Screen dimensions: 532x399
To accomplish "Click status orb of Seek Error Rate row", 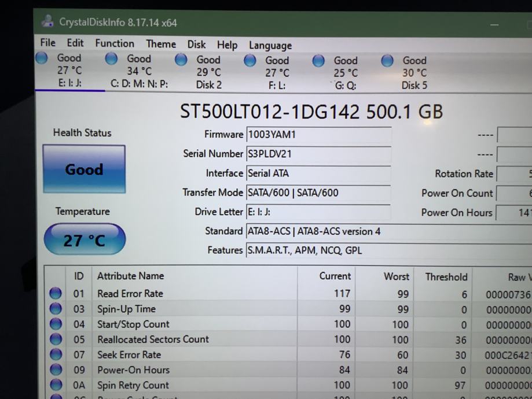I will (56, 354).
